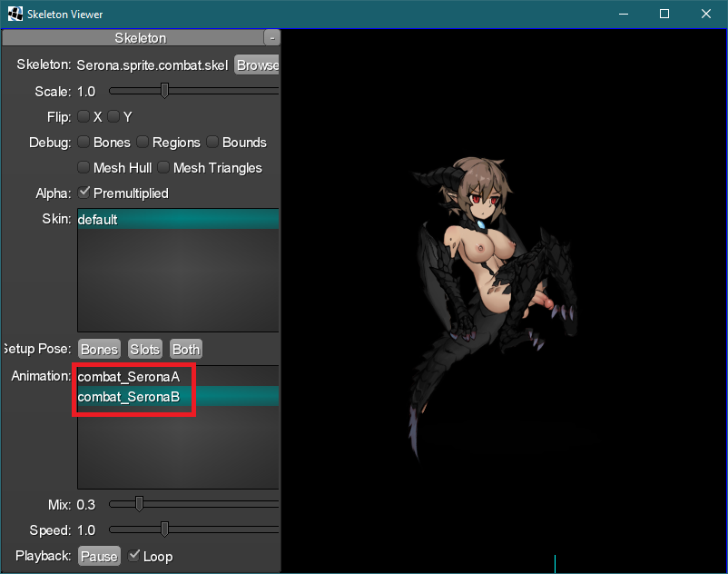The height and width of the screenshot is (574, 728).
Task: Click the Mix value 0.3
Action: tap(86, 505)
